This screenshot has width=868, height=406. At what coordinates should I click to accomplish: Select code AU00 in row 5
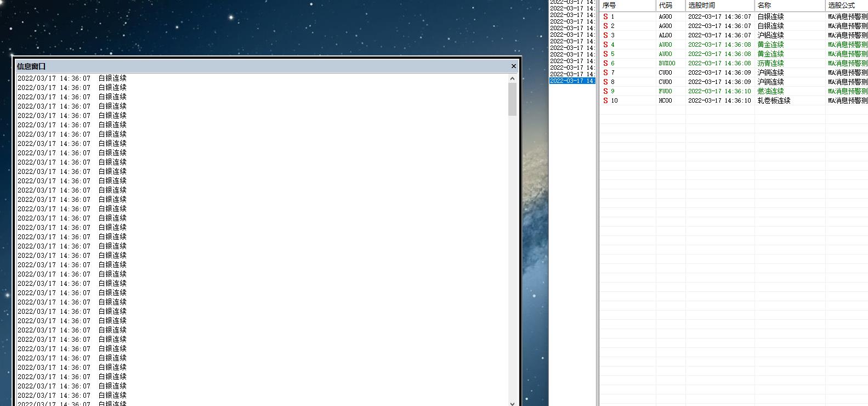pyautogui.click(x=665, y=54)
